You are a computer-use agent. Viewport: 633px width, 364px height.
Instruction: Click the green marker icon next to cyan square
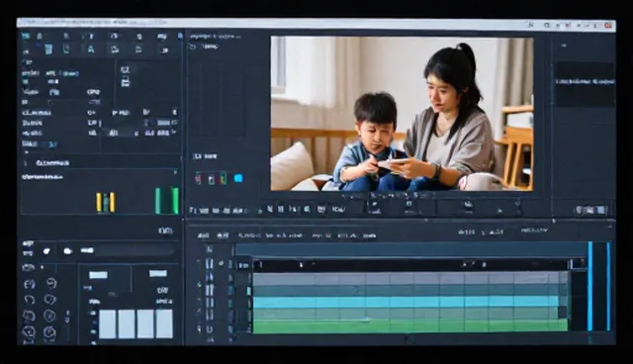[x=223, y=178]
